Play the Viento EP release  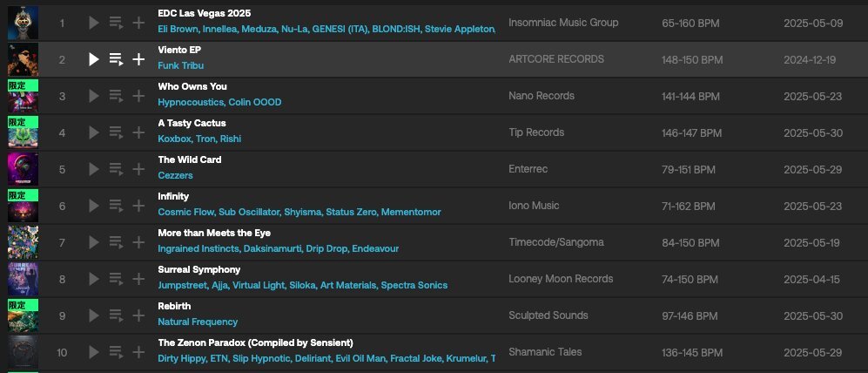[93, 59]
